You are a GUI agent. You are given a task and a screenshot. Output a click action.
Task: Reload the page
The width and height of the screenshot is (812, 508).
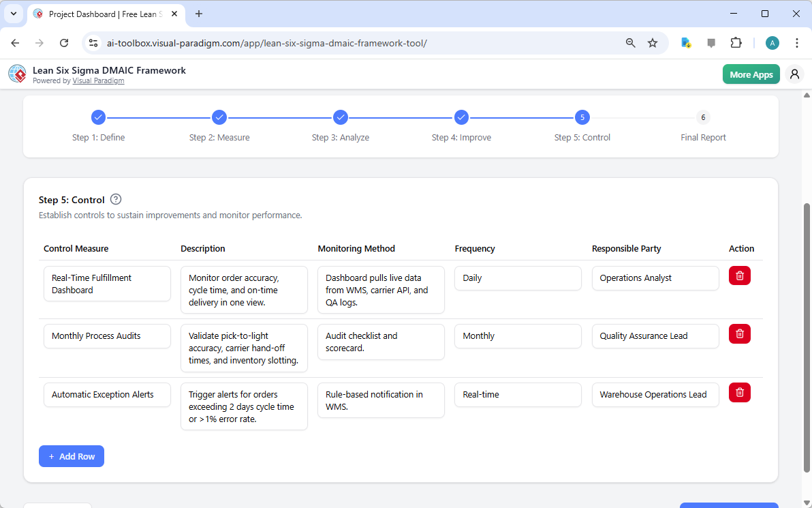tap(64, 42)
